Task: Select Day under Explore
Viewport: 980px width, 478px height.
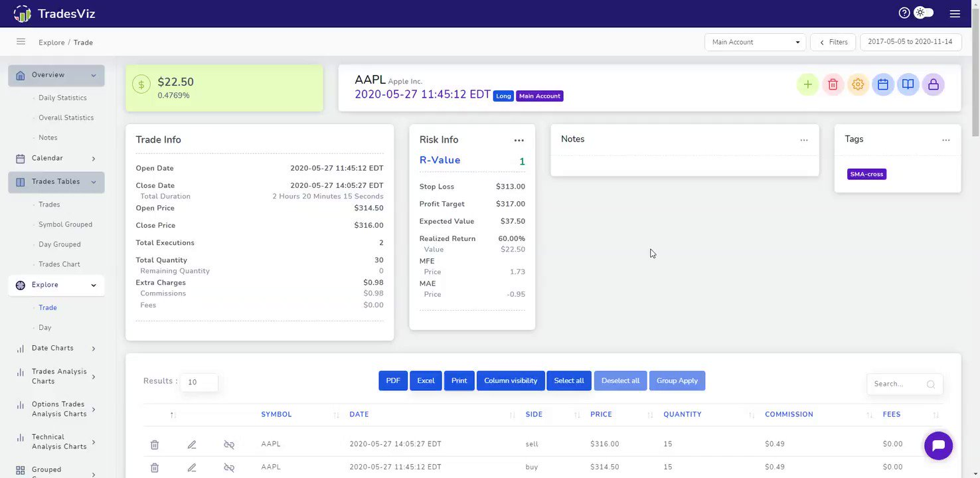Action: click(44, 327)
